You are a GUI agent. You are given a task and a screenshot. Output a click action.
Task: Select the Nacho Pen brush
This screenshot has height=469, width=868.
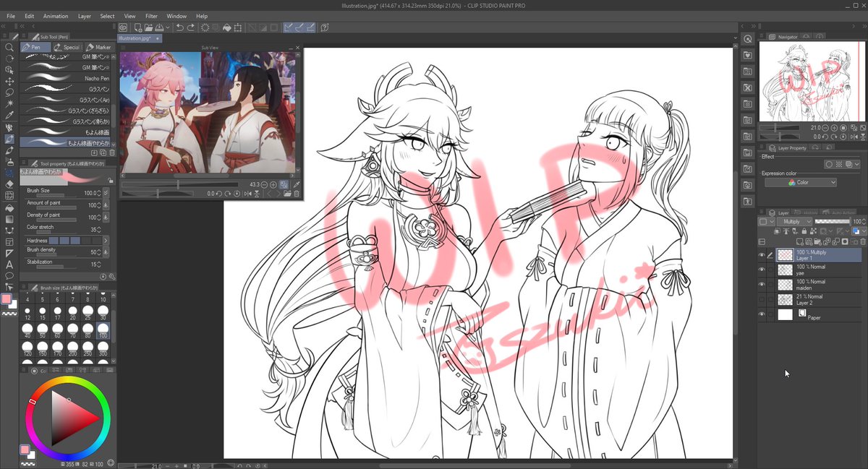click(x=66, y=78)
